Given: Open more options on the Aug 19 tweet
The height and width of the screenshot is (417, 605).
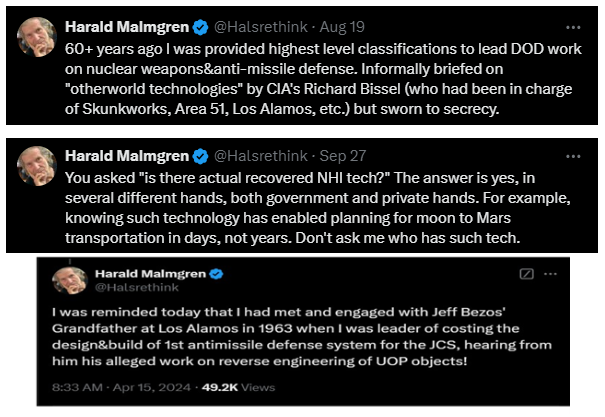Looking at the screenshot, I should (x=571, y=26).
